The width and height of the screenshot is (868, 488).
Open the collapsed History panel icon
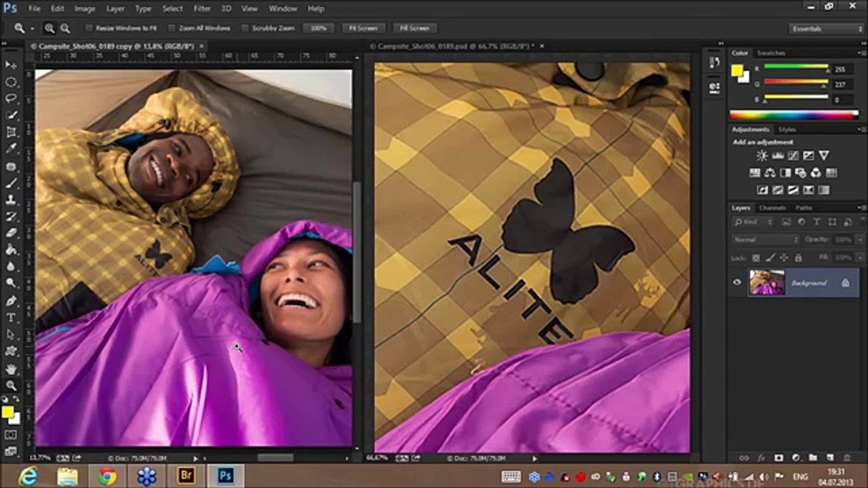[714, 62]
